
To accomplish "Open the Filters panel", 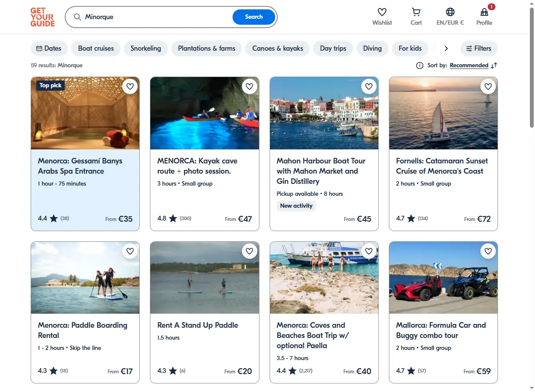I will point(479,49).
